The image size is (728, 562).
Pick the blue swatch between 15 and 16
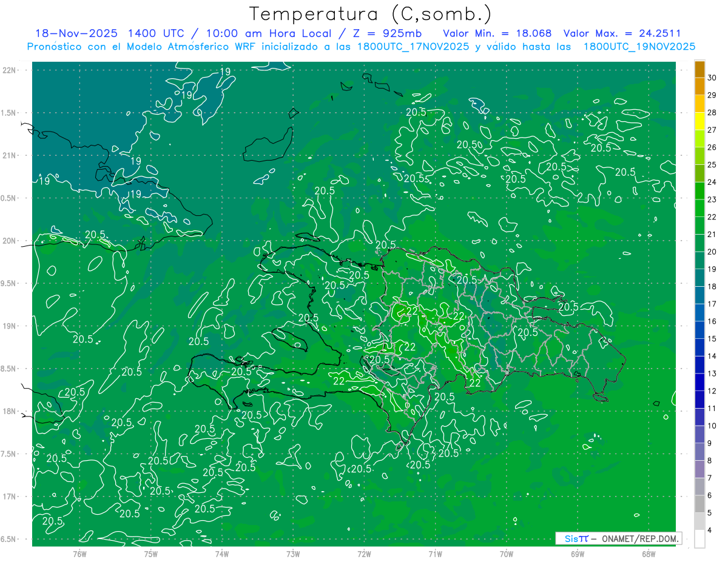coord(699,330)
